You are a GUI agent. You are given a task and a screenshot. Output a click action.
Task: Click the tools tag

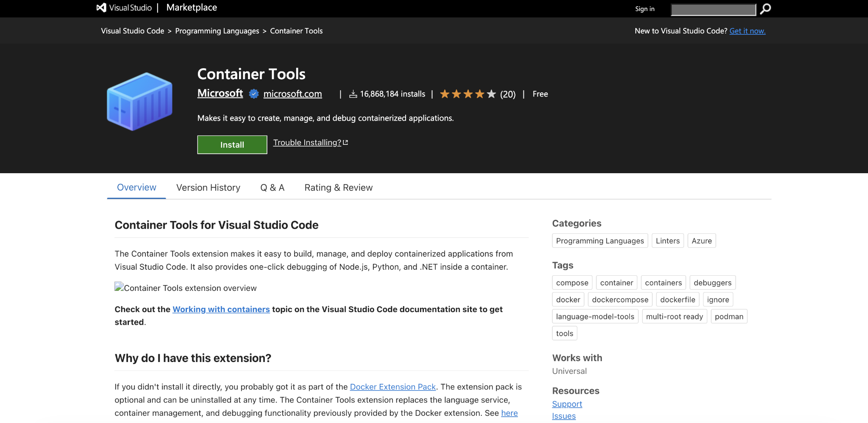[565, 334]
